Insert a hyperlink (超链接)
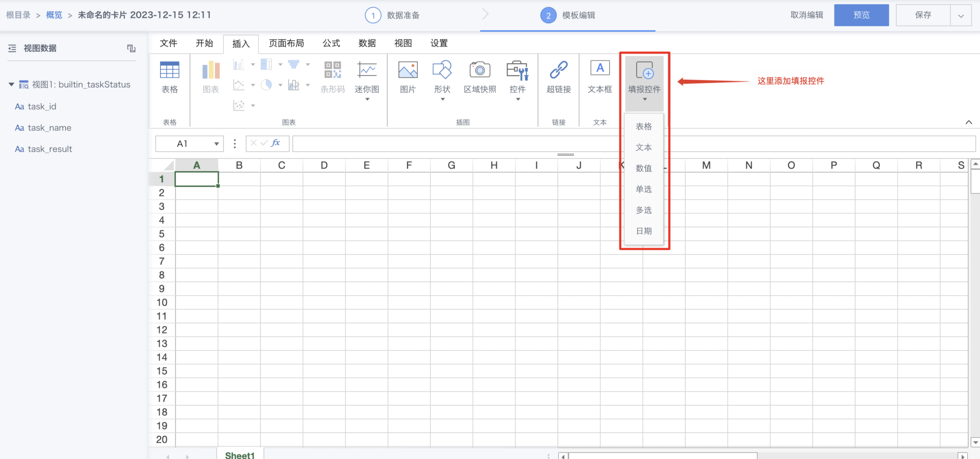980x459 pixels. tap(559, 78)
